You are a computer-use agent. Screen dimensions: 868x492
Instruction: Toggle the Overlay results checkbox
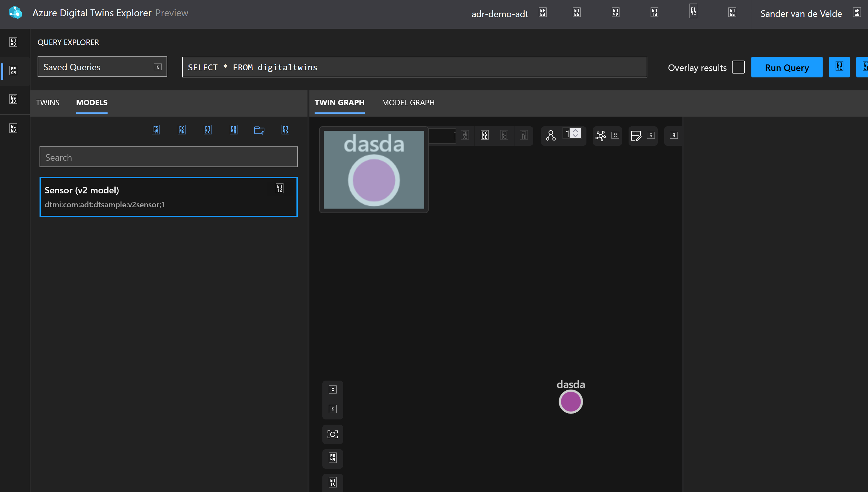pos(738,67)
